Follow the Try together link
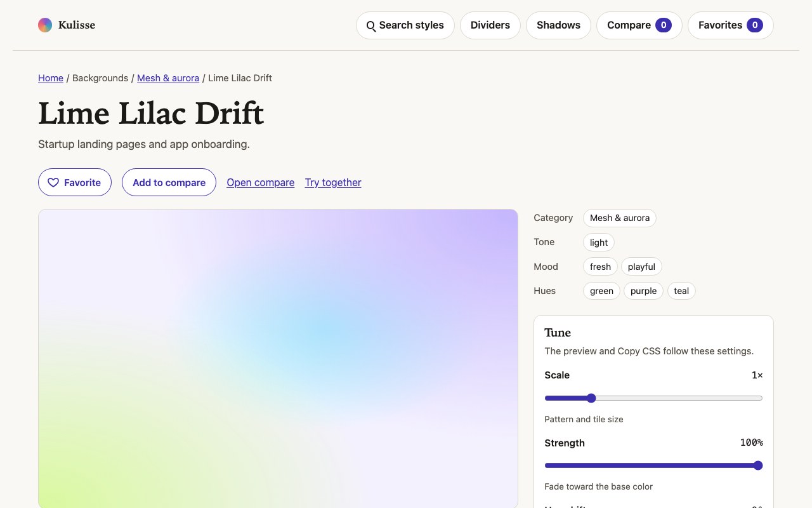This screenshot has width=812, height=508. (333, 182)
